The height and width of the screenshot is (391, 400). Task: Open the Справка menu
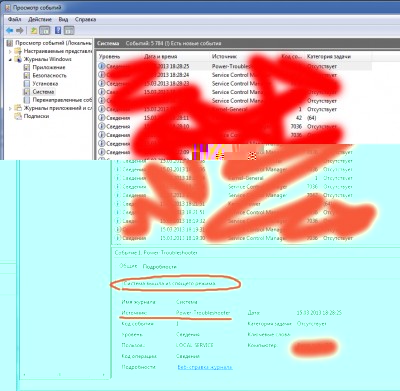click(85, 19)
